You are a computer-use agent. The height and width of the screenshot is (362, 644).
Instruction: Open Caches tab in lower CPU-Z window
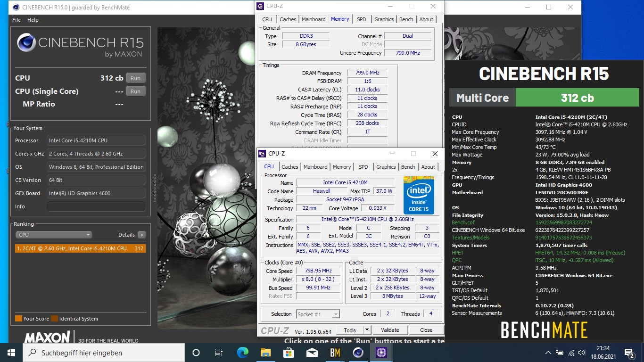point(290,167)
